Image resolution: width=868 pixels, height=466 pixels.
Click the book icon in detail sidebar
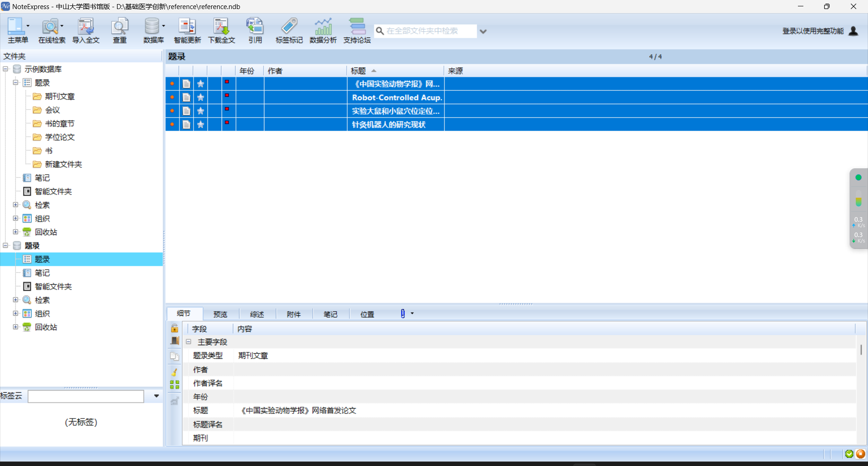175,341
